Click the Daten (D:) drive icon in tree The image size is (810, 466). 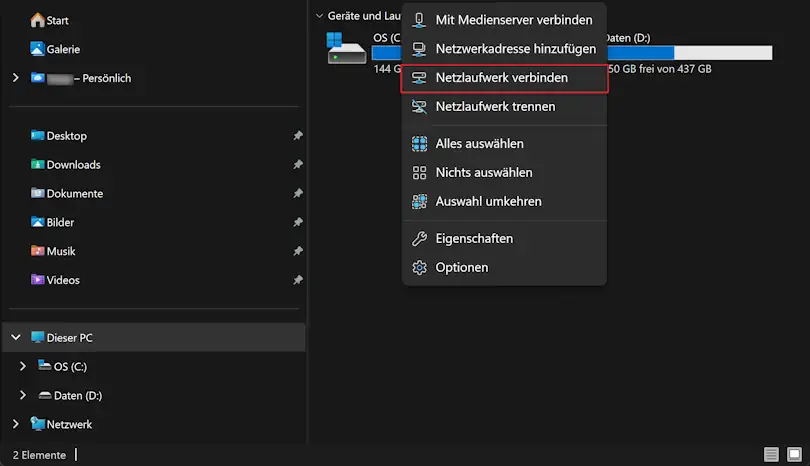[44, 395]
